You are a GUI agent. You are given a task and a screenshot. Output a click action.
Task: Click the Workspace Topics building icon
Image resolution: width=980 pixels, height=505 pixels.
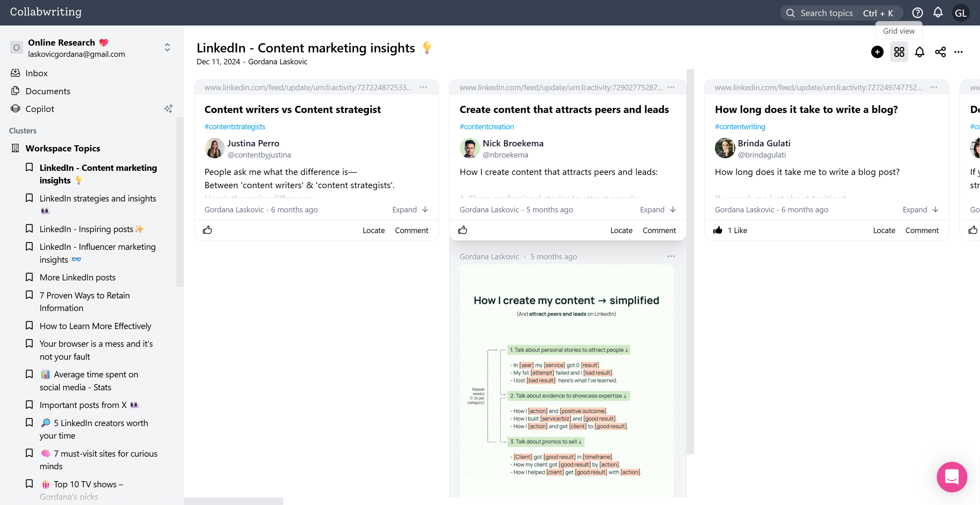pyautogui.click(x=15, y=148)
